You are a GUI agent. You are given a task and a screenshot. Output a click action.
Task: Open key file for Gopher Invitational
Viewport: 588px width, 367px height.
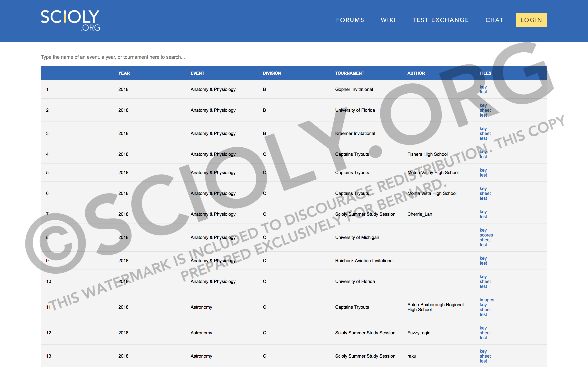coord(483,87)
